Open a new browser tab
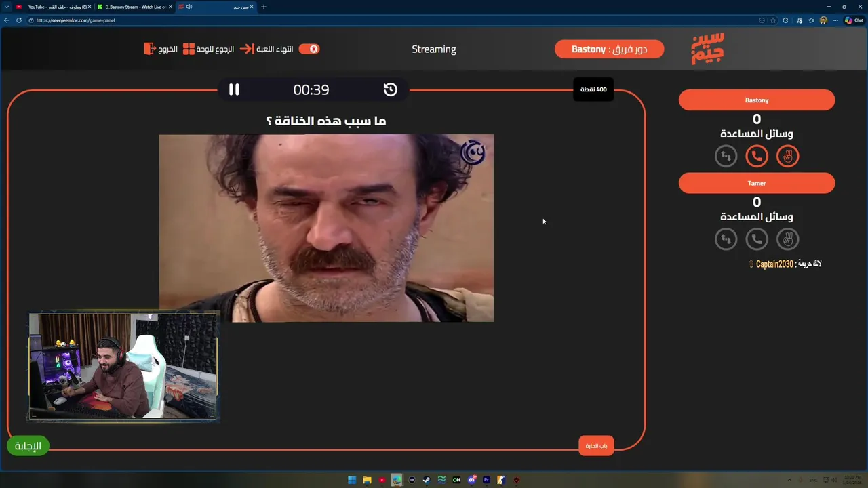 [264, 7]
